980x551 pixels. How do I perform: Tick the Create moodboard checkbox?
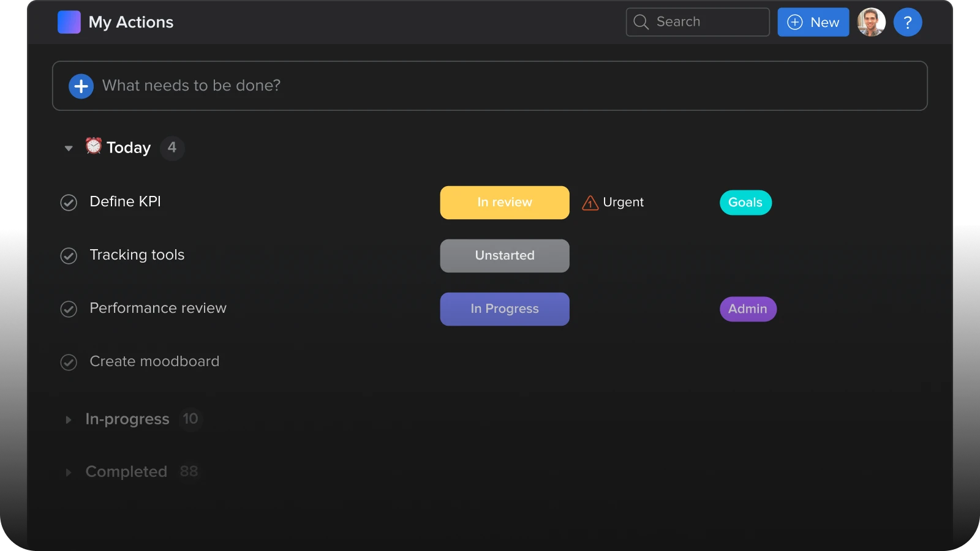[x=69, y=362]
